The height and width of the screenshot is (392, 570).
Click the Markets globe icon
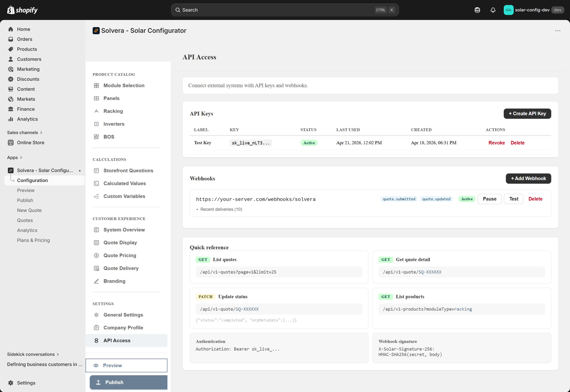pyautogui.click(x=11, y=99)
